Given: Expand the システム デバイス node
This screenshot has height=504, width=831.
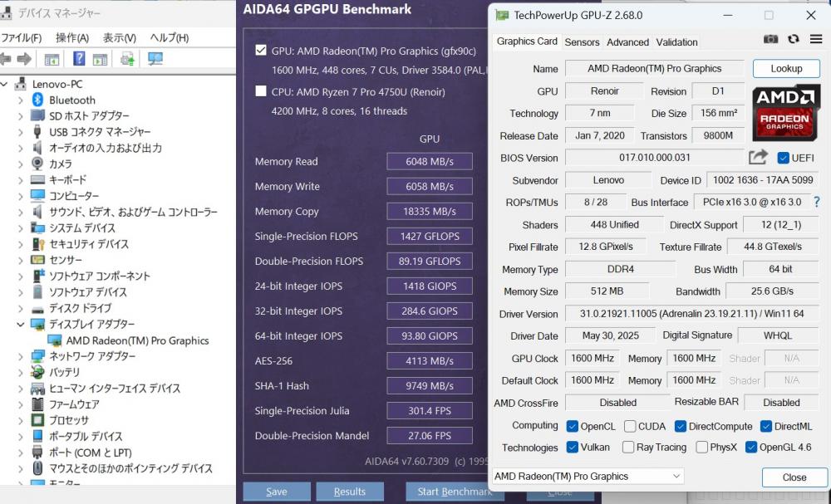Looking at the screenshot, I should coord(21,228).
